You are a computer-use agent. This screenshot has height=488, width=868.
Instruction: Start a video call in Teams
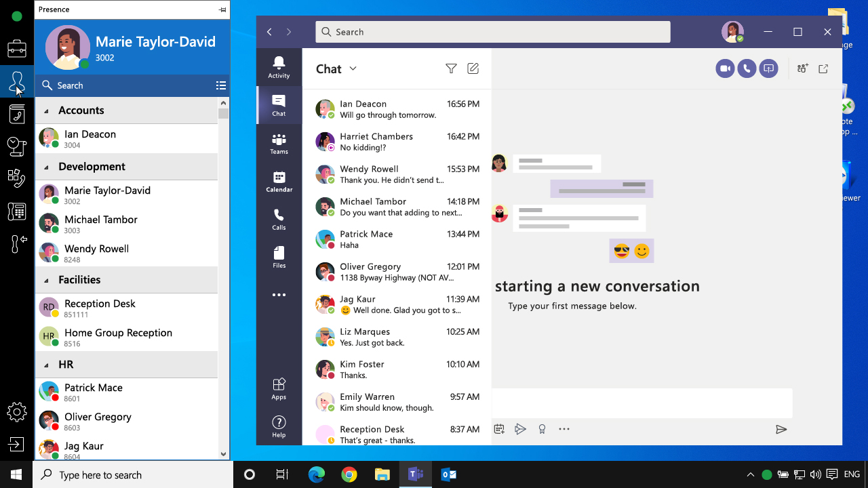[725, 68]
